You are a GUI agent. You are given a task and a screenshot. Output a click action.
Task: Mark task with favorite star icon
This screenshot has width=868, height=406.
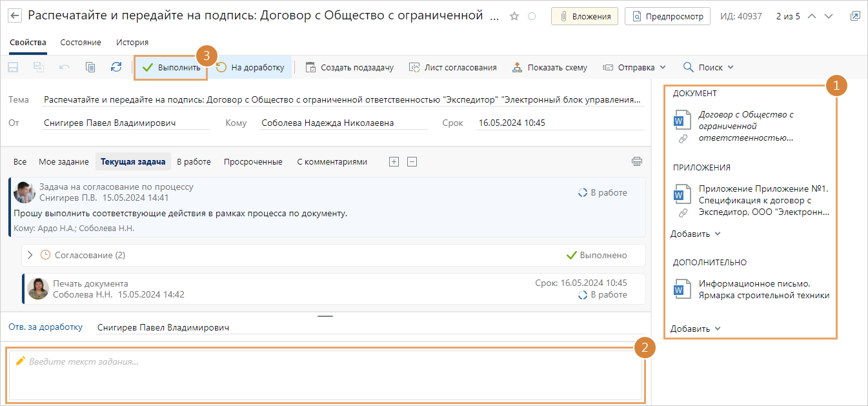[514, 16]
